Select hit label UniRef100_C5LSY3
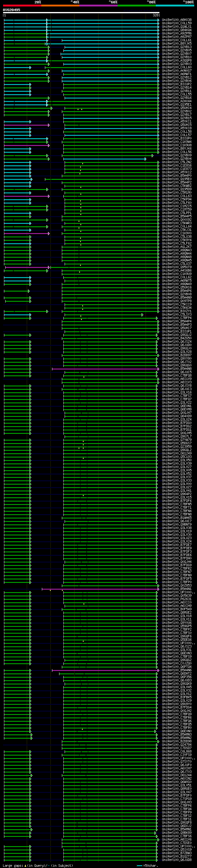197x868 pixels. [177, 315]
